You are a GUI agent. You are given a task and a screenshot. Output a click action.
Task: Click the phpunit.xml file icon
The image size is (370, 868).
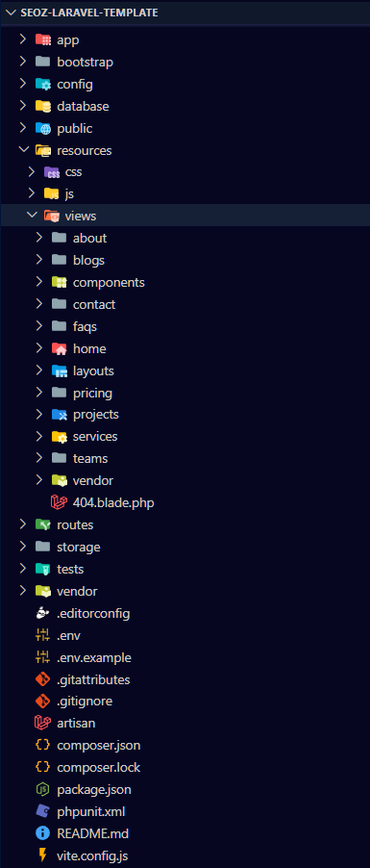tap(43, 811)
